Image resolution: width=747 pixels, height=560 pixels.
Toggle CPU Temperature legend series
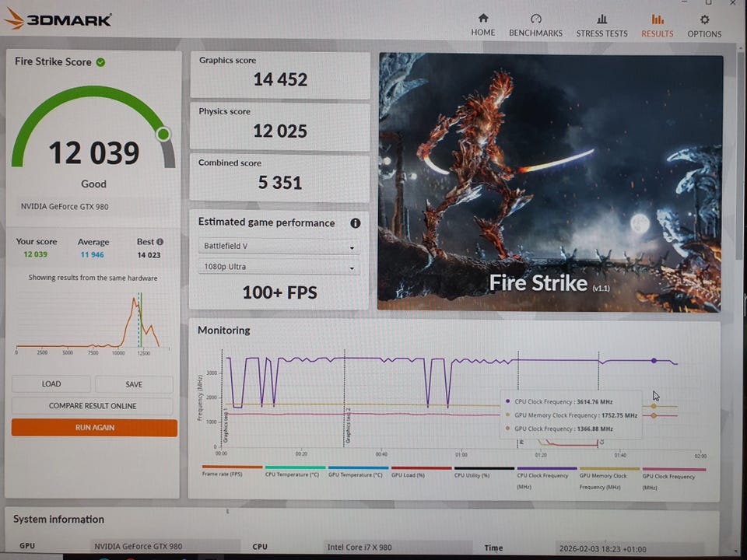click(x=295, y=471)
